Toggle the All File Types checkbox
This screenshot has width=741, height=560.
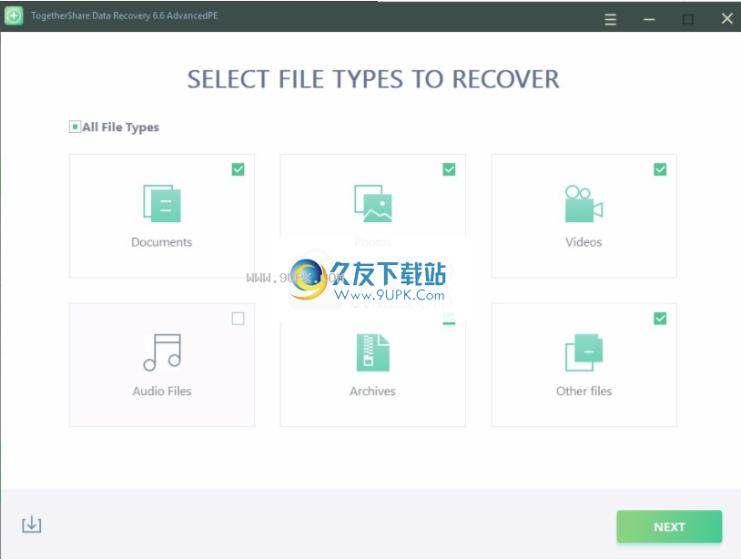tap(75, 127)
